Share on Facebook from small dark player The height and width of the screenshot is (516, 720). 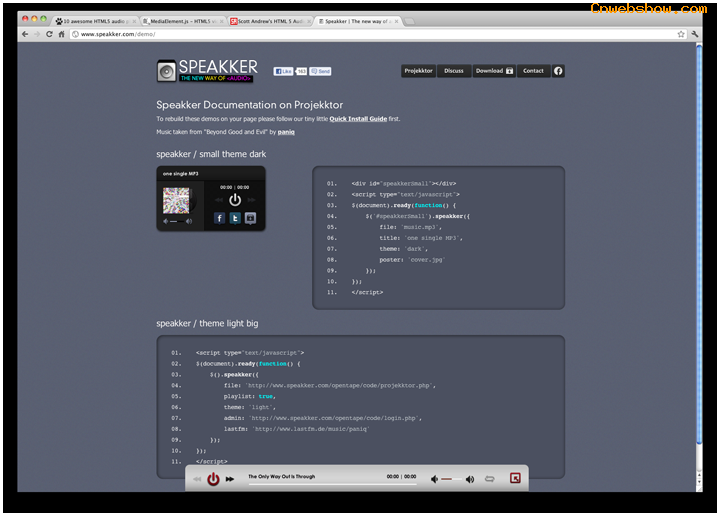(219, 218)
